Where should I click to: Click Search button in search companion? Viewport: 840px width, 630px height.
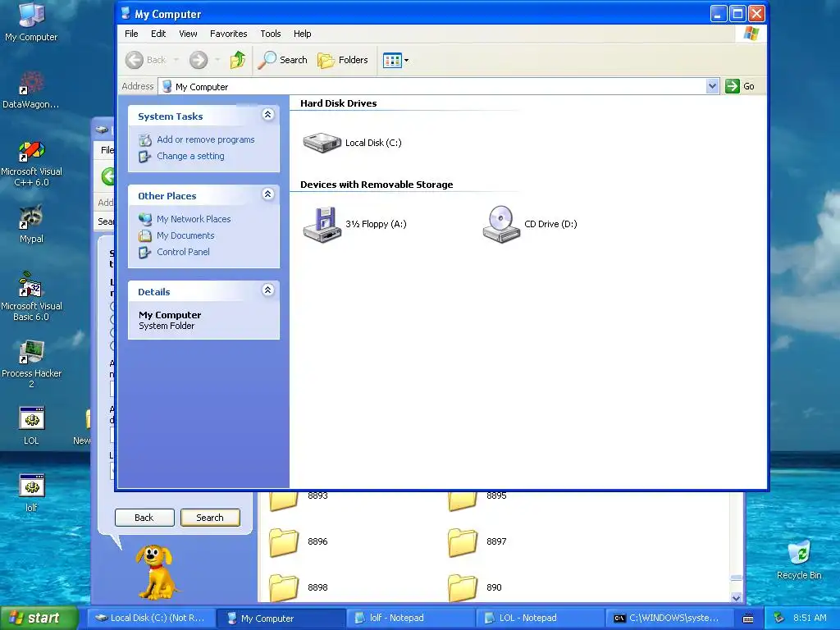pyautogui.click(x=210, y=518)
